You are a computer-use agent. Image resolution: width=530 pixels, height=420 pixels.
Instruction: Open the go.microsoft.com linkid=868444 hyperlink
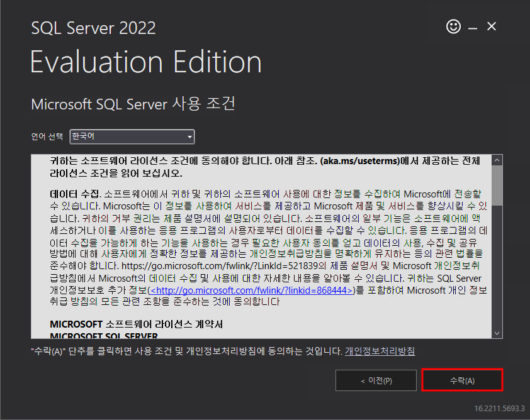pyautogui.click(x=252, y=290)
